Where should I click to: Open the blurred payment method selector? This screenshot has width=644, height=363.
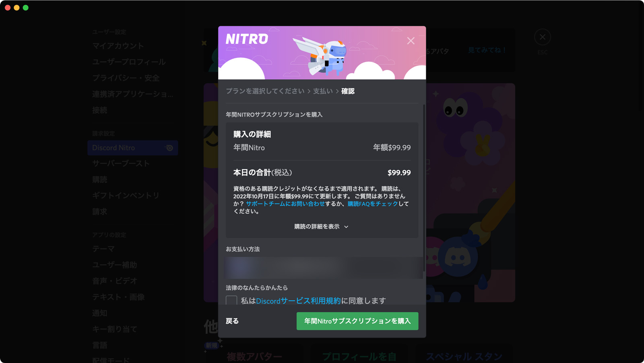click(324, 268)
